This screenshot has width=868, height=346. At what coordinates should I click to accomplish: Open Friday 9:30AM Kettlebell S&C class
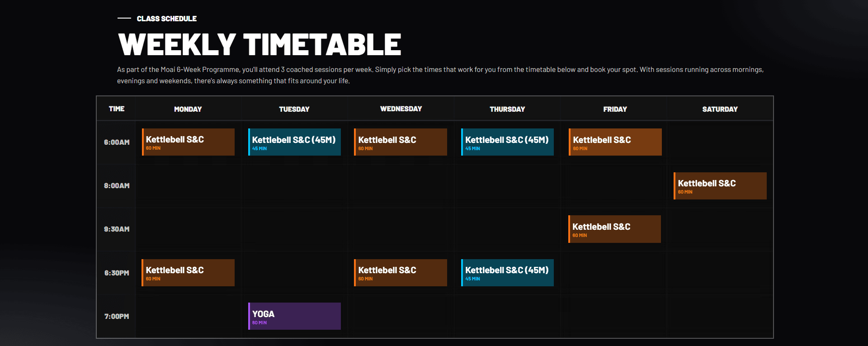614,229
